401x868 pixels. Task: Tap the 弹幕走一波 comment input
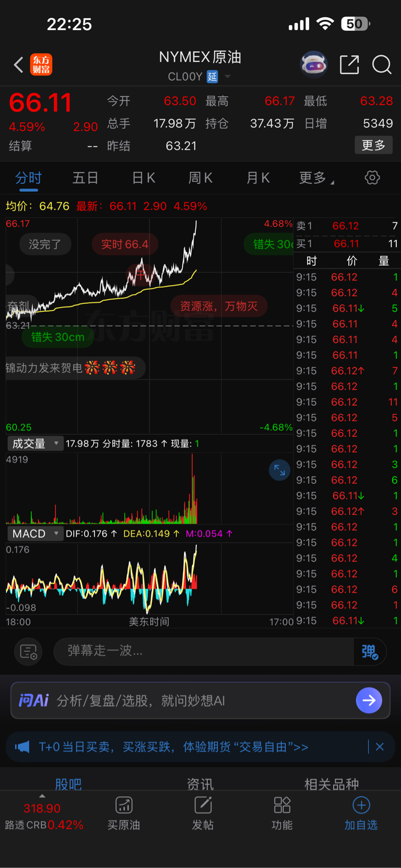point(204,651)
